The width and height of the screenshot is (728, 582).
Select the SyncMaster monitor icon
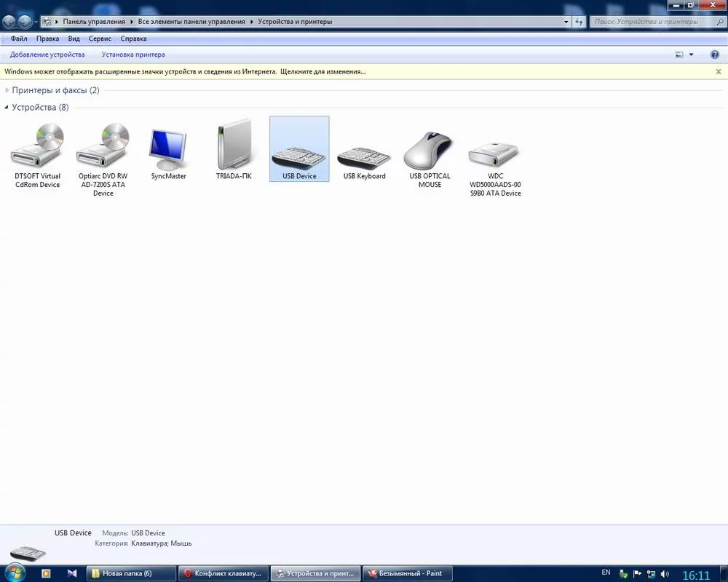click(168, 154)
